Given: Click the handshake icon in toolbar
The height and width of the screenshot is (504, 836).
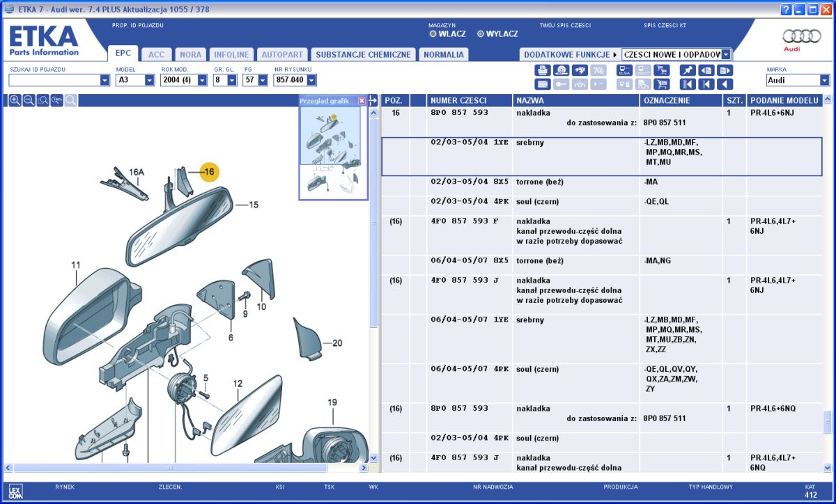Looking at the screenshot, I should (580, 70).
